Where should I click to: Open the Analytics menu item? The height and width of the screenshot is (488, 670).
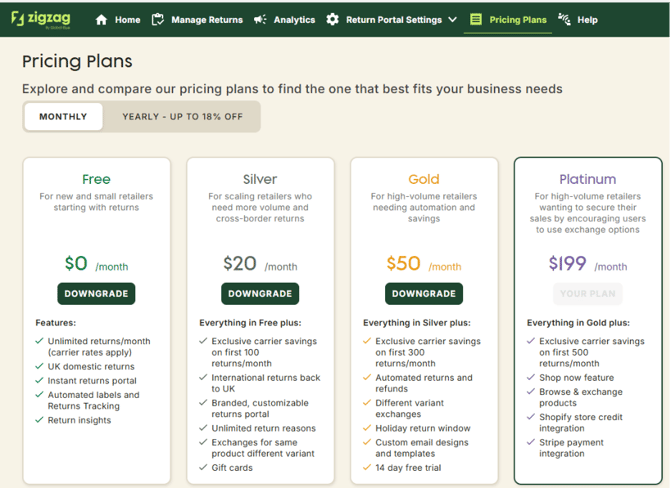pos(294,20)
